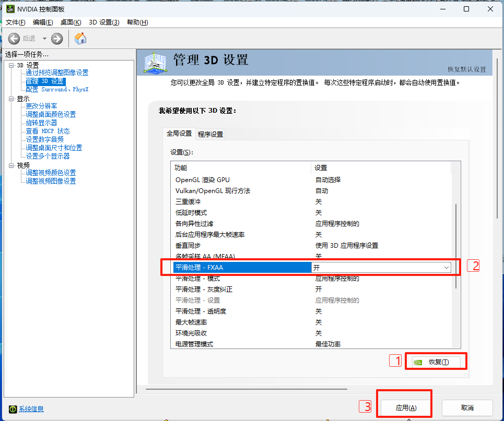Click the forward navigation arrow
504x421 pixels.
pos(56,38)
